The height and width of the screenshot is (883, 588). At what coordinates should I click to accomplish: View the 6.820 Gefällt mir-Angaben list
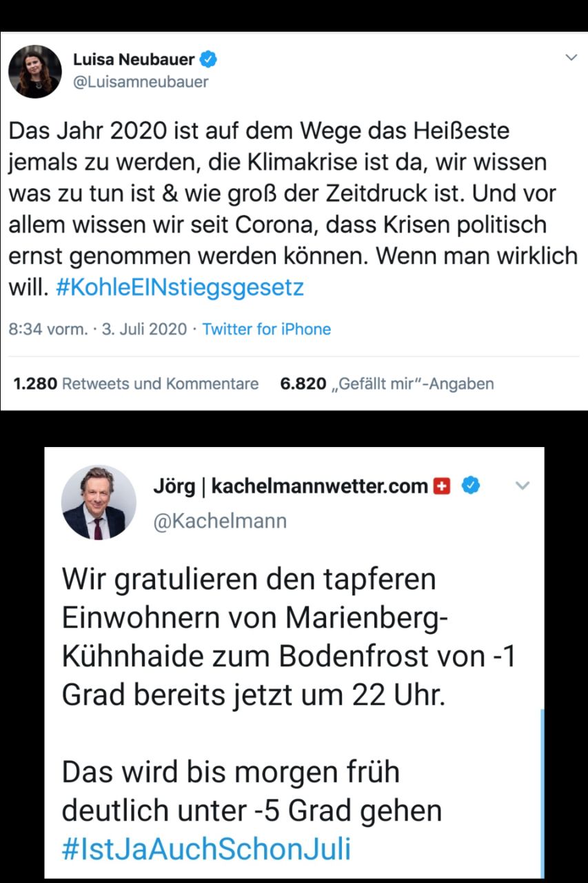pyautogui.click(x=387, y=384)
